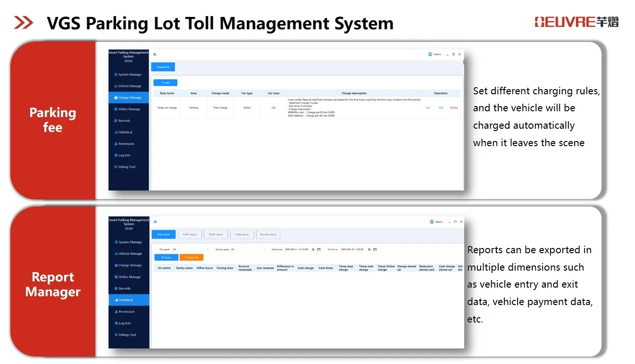Click the Deduction stored card column header

click(x=426, y=268)
